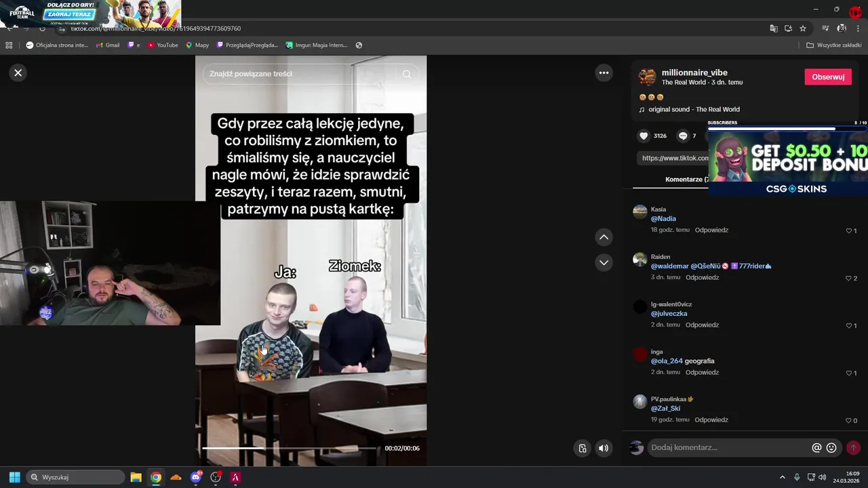868x488 pixels.
Task: Mute the video with the speaker icon
Action: 604,448
